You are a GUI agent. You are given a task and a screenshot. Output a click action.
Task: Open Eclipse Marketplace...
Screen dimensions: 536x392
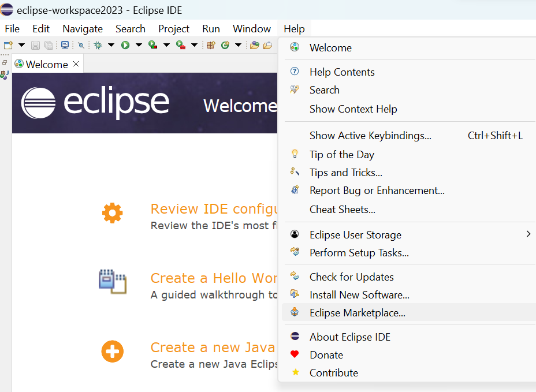coord(409,313)
